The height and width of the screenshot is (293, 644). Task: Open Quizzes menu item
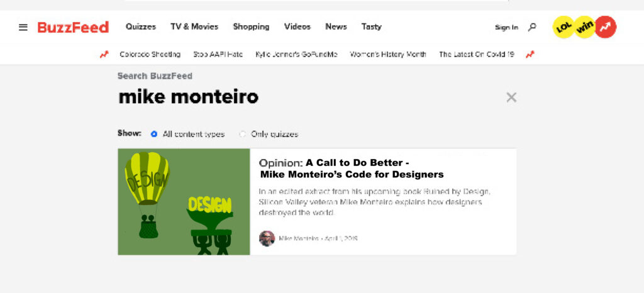(x=141, y=26)
